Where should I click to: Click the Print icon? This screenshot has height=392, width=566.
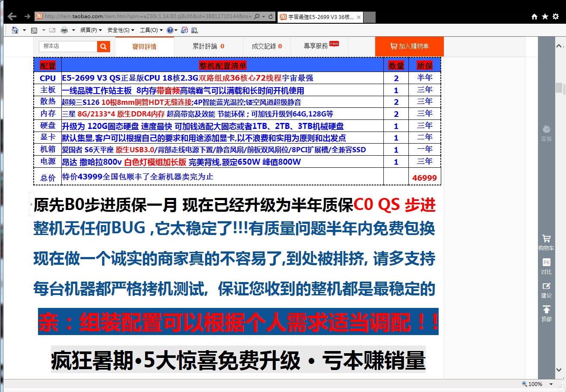64,30
